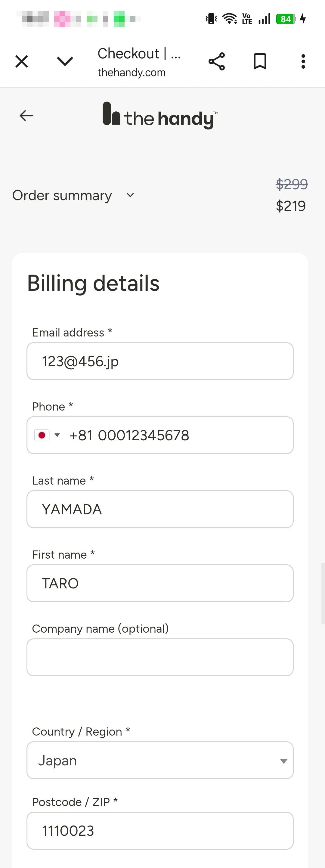
Task: Tap the battery indicator in status bar
Action: coord(286,19)
